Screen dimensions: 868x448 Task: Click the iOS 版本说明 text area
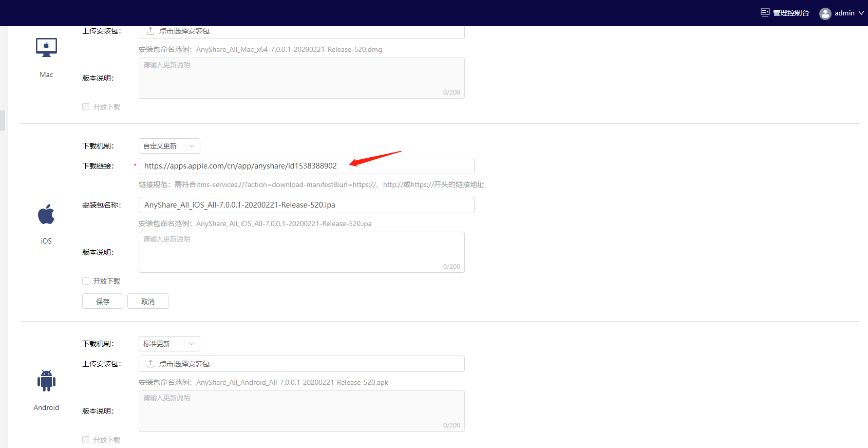(301, 252)
